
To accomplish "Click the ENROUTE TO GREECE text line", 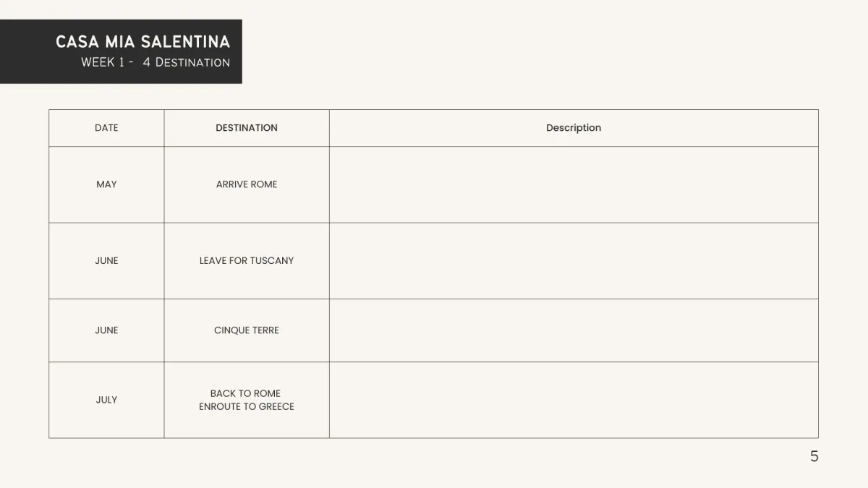I will click(247, 406).
